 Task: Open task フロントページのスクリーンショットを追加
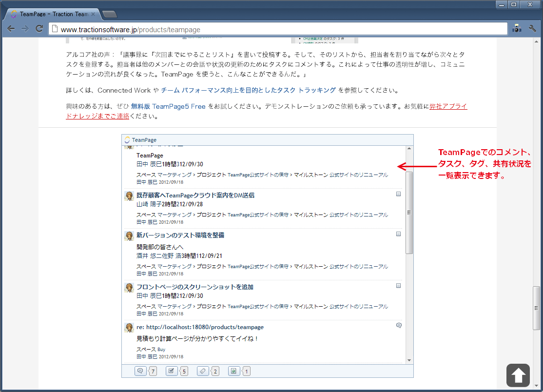coord(194,287)
